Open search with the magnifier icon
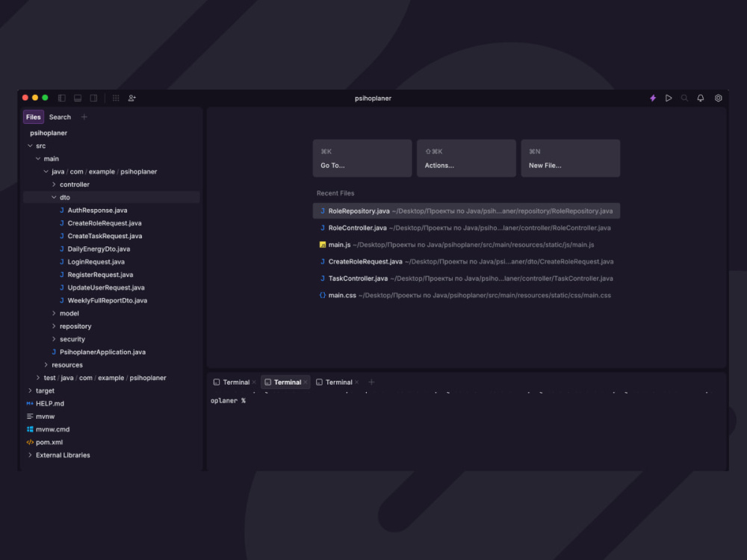Screen dimensions: 747x560 (684, 98)
